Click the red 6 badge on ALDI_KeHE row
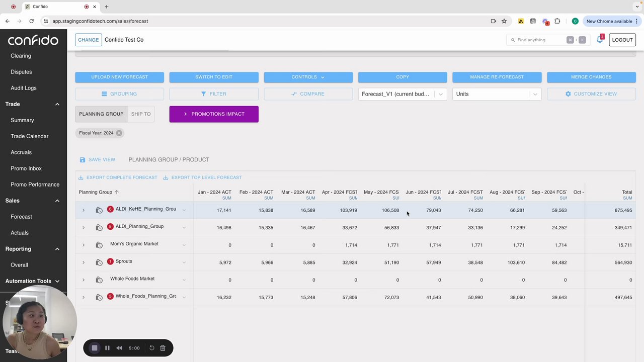Screen dimensions: 644x362 click(110, 209)
